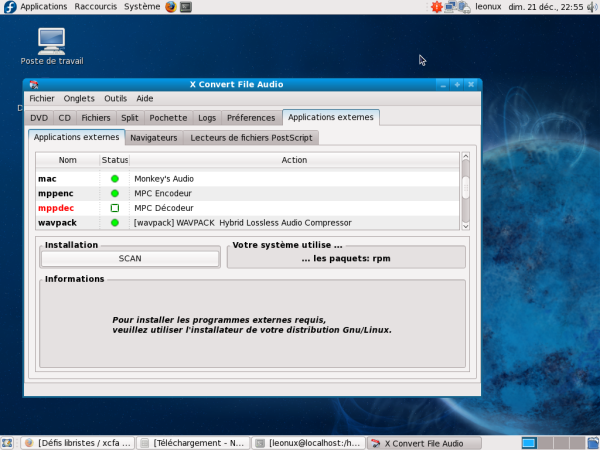Launch the terminal icon in top panel
Image resolution: width=600 pixels, height=450 pixels.
coord(186,7)
